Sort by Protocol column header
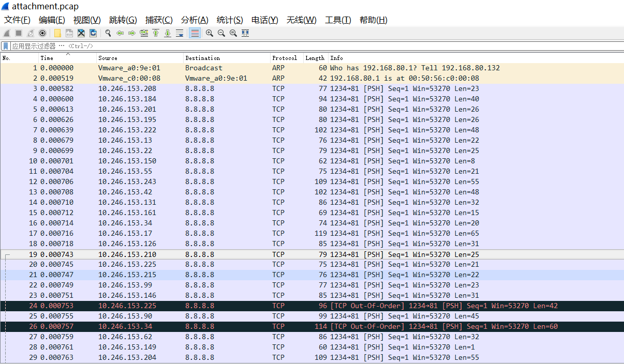The image size is (624, 364). (285, 58)
